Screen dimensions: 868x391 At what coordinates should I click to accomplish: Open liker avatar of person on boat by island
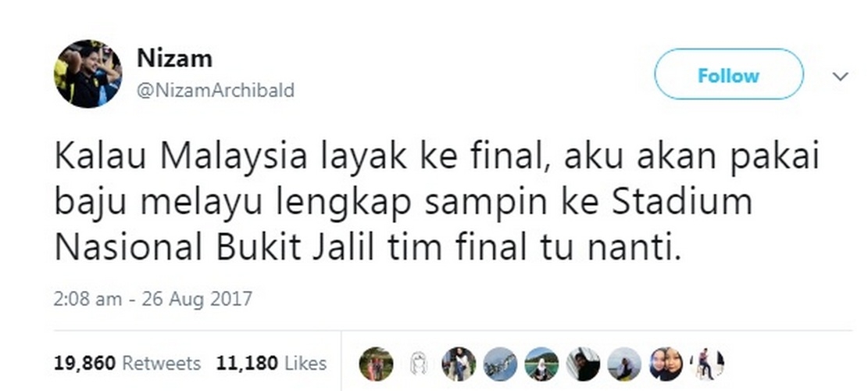click(x=542, y=364)
